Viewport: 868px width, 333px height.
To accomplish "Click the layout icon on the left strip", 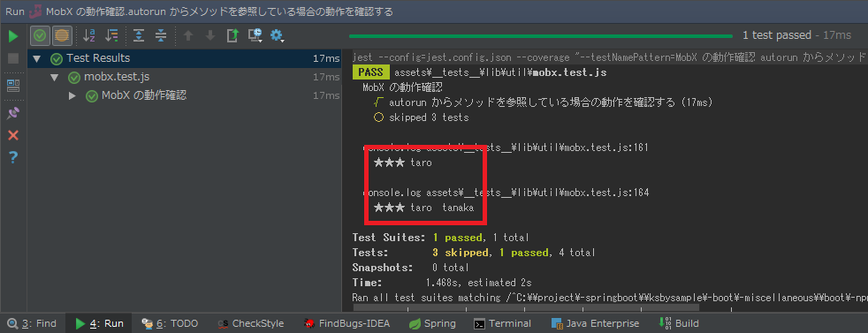I will pyautogui.click(x=13, y=85).
